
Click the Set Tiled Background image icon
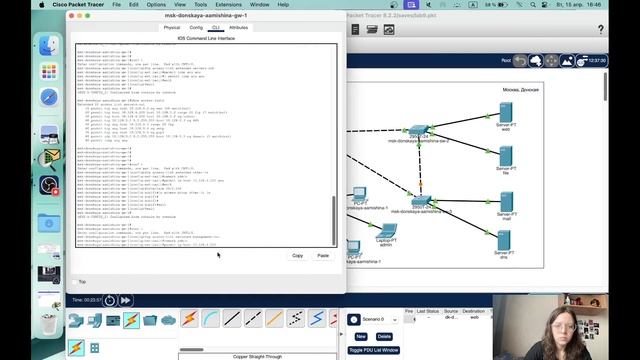click(x=567, y=61)
